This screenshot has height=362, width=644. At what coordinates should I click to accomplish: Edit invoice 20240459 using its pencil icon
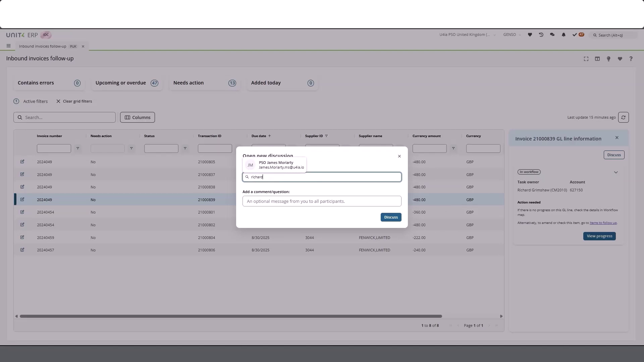(22, 237)
